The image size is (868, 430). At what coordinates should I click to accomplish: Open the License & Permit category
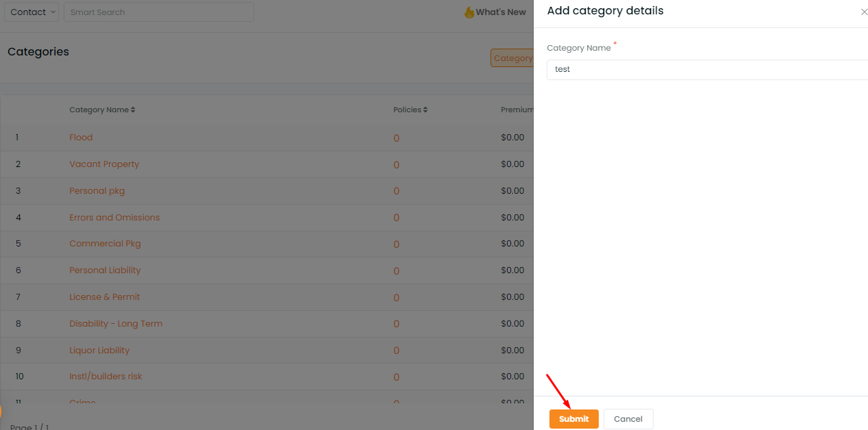[x=104, y=297]
